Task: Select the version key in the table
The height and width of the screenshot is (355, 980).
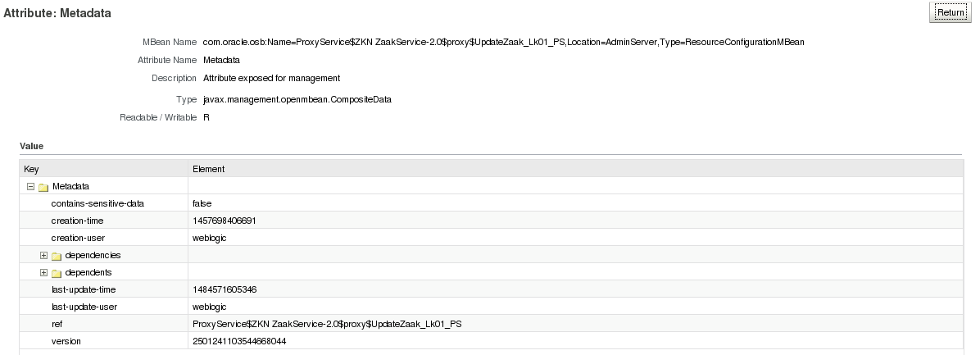Action: point(66,341)
